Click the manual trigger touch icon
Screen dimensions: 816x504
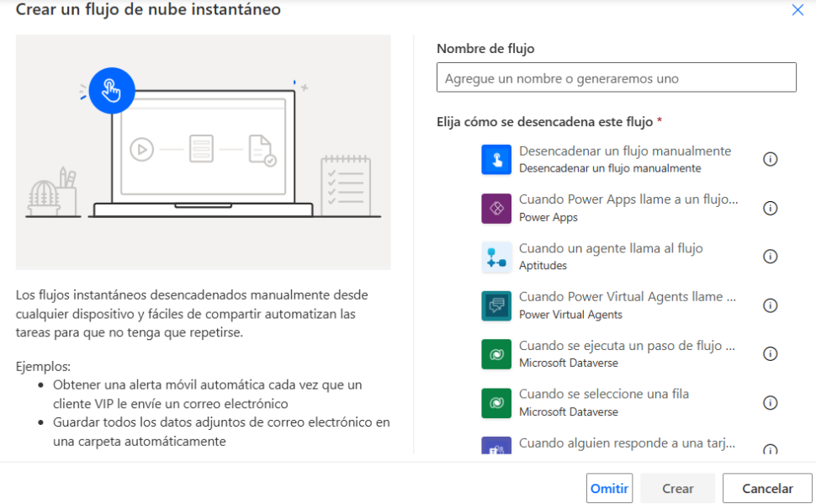496,159
